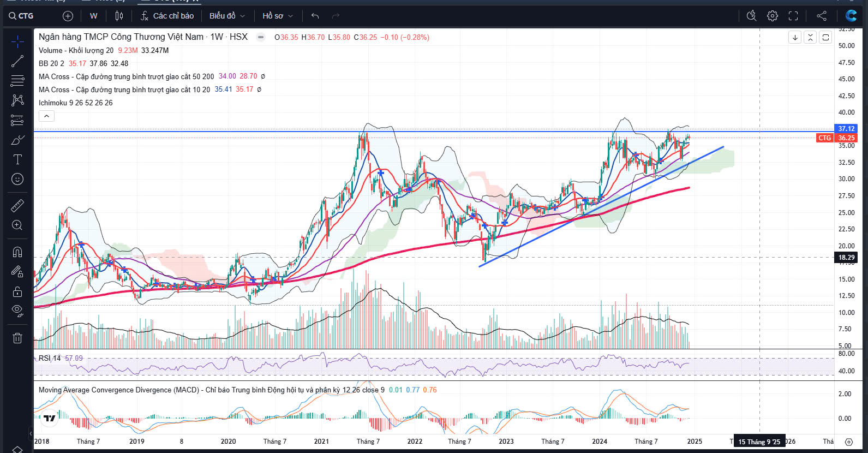Add a symbol to compare with plus icon
Screen dimensions: 868x453
point(68,16)
